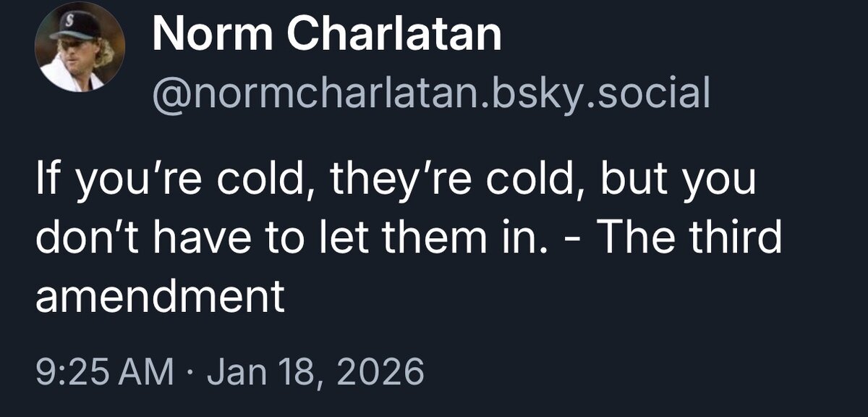868x417 pixels.
Task: Click the word "amendment" in the post
Action: click(160, 297)
